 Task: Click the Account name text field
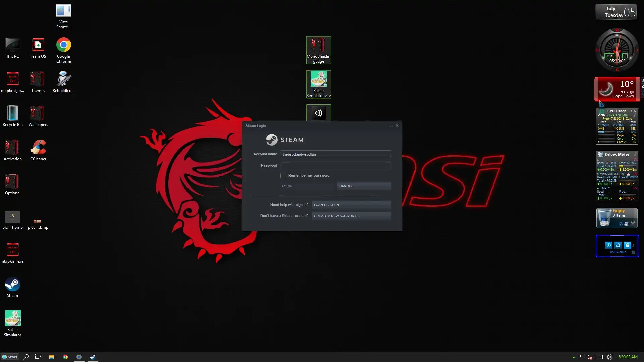335,154
